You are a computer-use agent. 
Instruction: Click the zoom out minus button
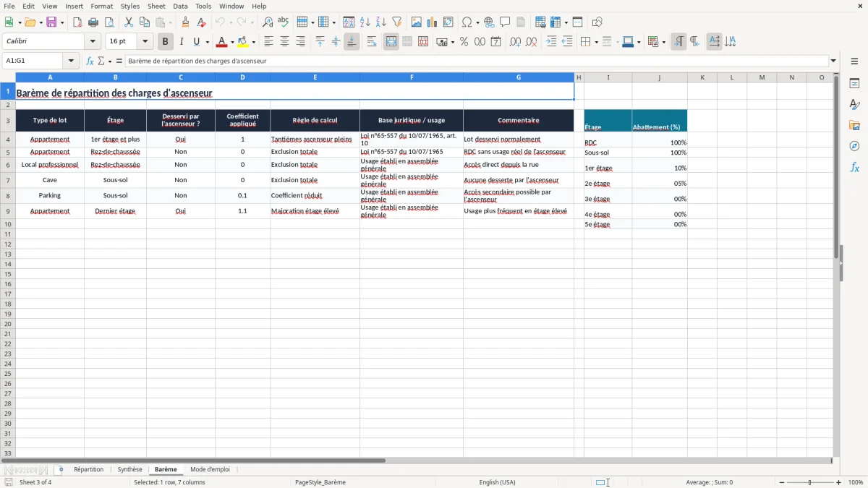click(x=783, y=482)
